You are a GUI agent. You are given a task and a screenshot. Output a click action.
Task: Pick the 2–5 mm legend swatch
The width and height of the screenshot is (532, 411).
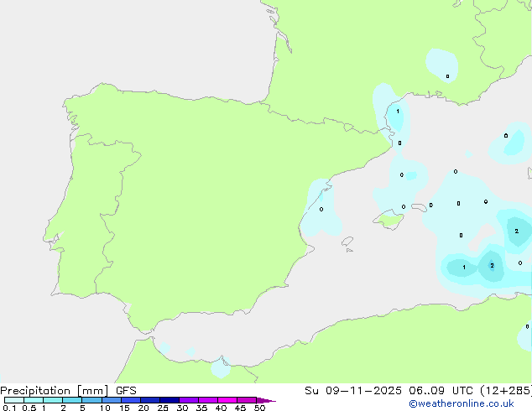click(x=72, y=400)
